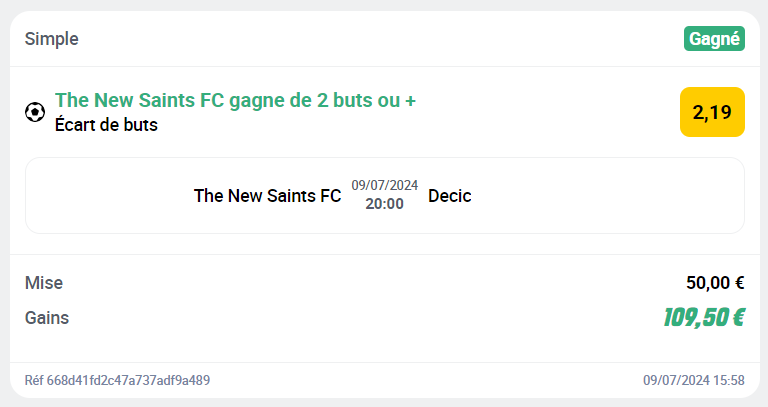
Task: Select the Decic team name
Action: tap(449, 196)
